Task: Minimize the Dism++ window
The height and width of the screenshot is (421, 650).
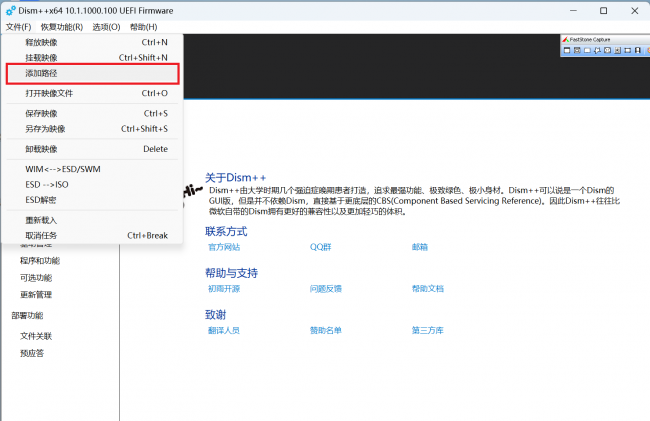Action: (573, 11)
